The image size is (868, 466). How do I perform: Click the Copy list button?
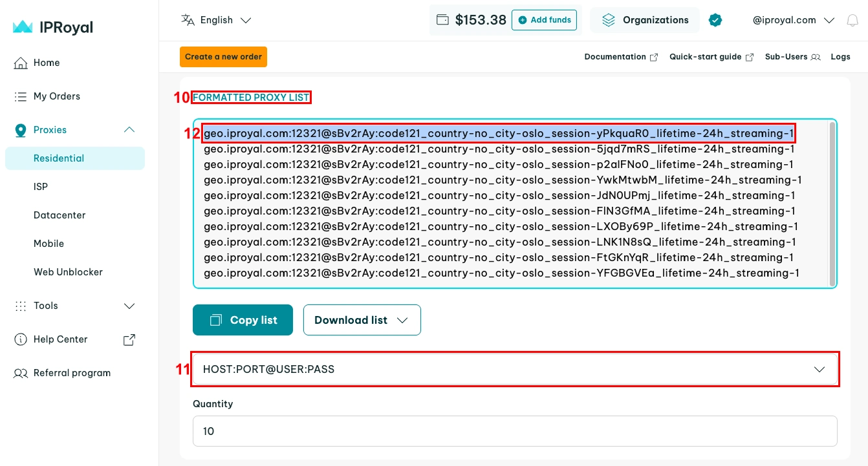pyautogui.click(x=243, y=320)
